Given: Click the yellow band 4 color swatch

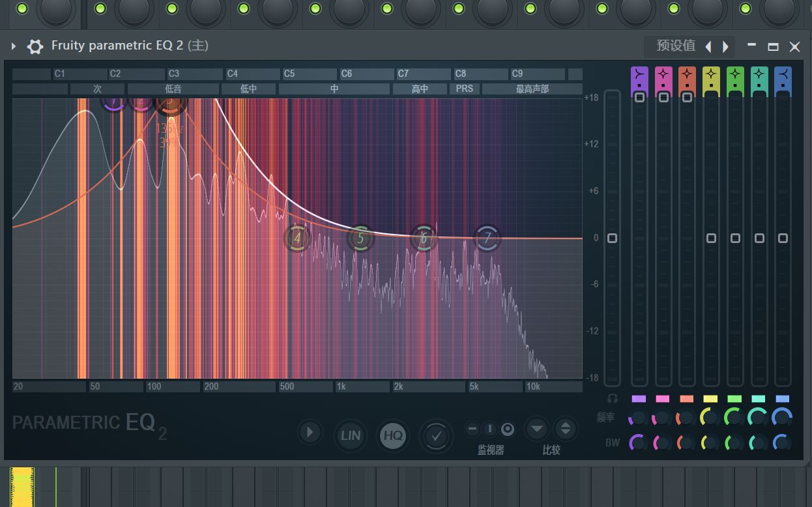Looking at the screenshot, I should pos(710,399).
